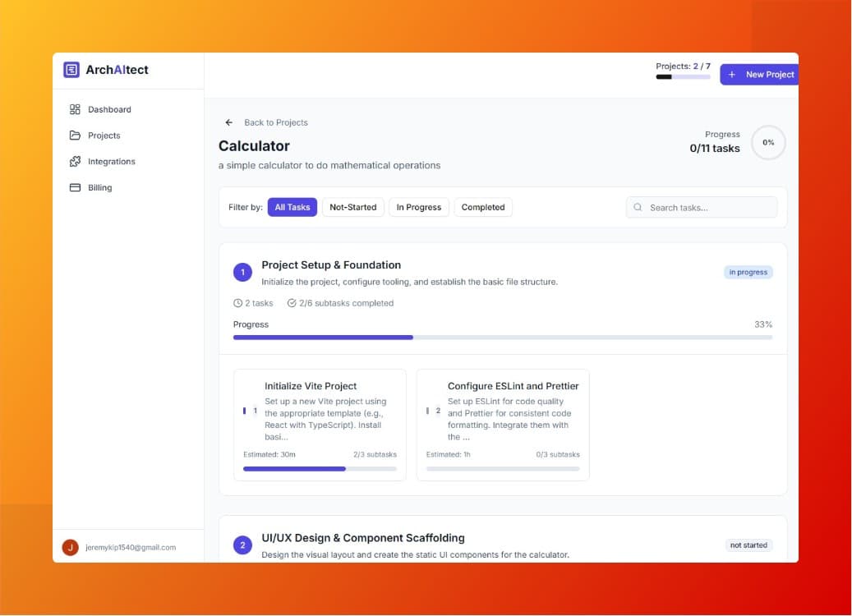Click the phase 2 number badge
The width and height of the screenshot is (852, 616).
(x=243, y=545)
